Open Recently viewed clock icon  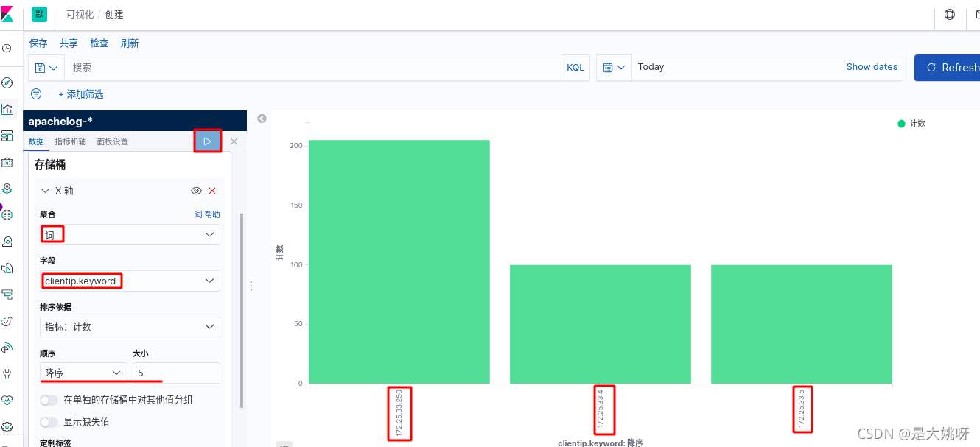pos(7,49)
